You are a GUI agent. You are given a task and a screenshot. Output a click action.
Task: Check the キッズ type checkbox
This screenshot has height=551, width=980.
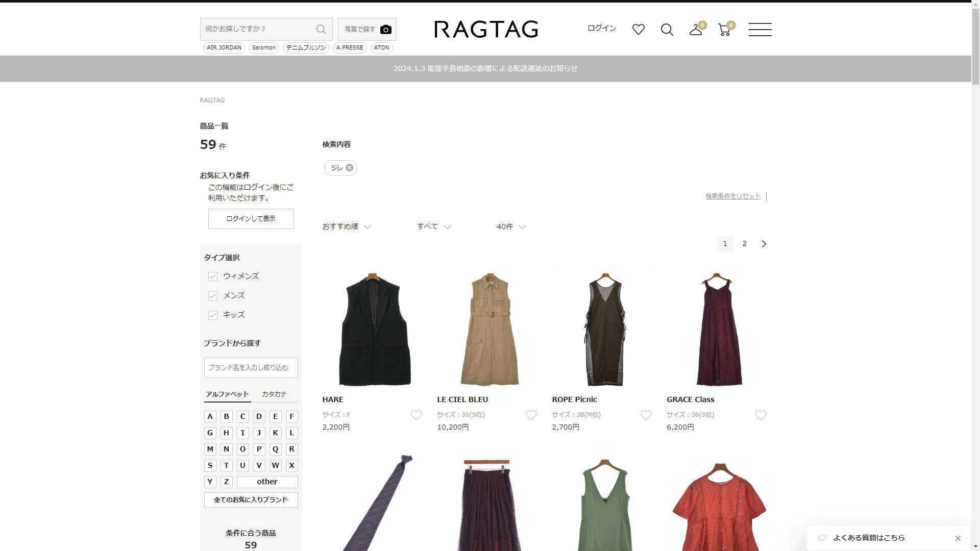tap(213, 315)
